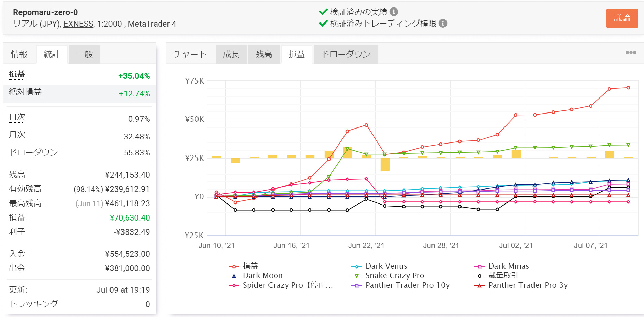
Task: Click the tallest yellow bar on Jun 21
Action: click(x=347, y=152)
